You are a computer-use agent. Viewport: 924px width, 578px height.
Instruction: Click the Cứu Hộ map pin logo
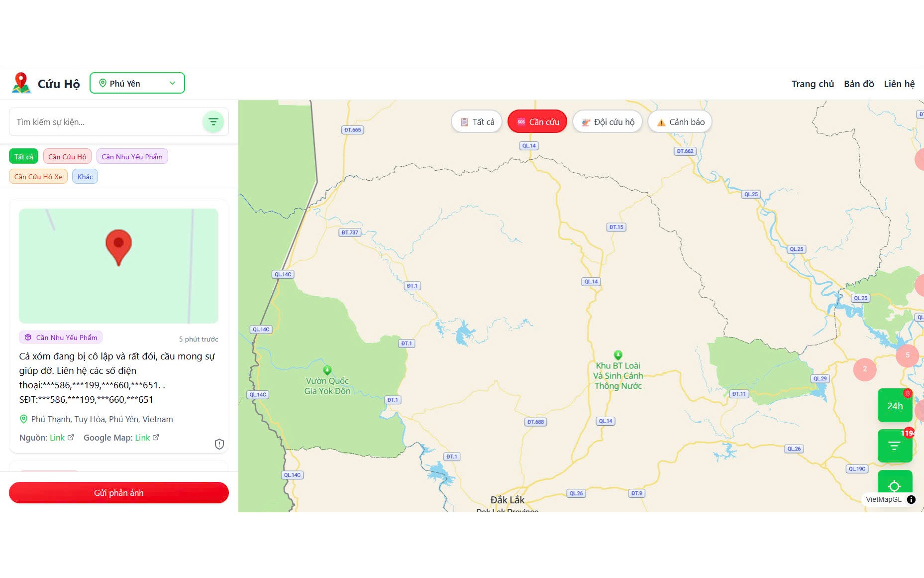click(x=21, y=83)
